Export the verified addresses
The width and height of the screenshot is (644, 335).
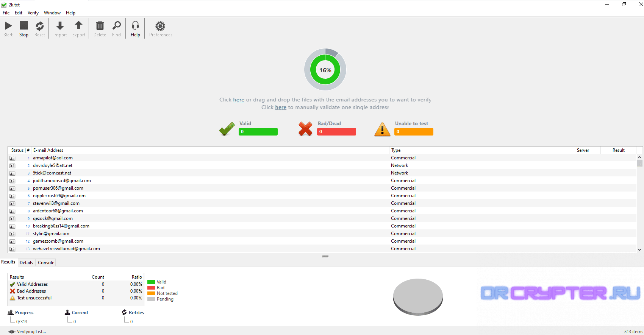point(79,29)
